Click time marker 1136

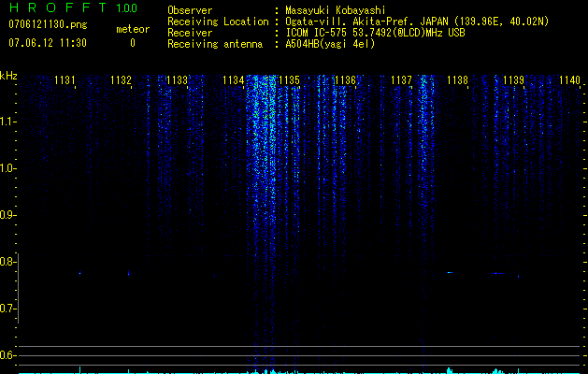[x=345, y=79]
